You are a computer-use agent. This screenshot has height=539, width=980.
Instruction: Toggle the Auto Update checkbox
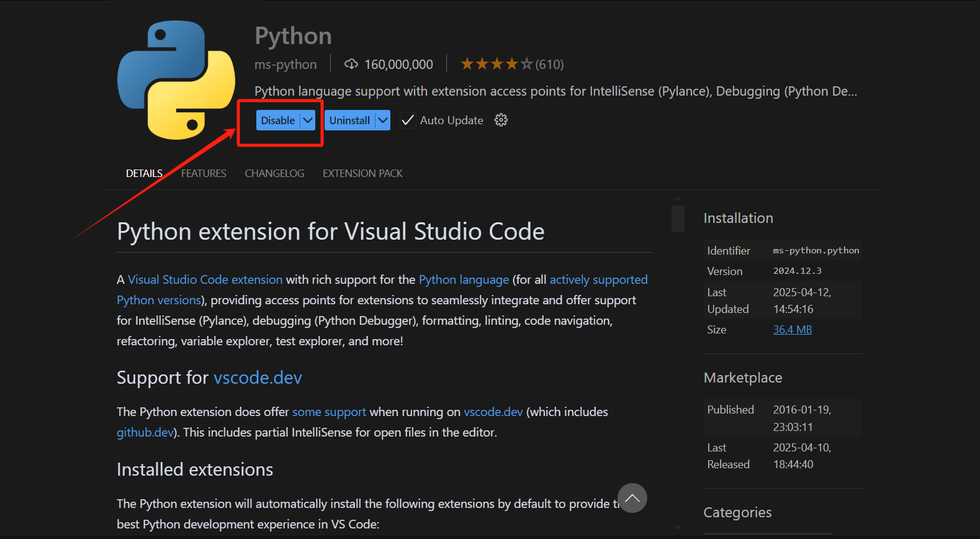pyautogui.click(x=408, y=120)
